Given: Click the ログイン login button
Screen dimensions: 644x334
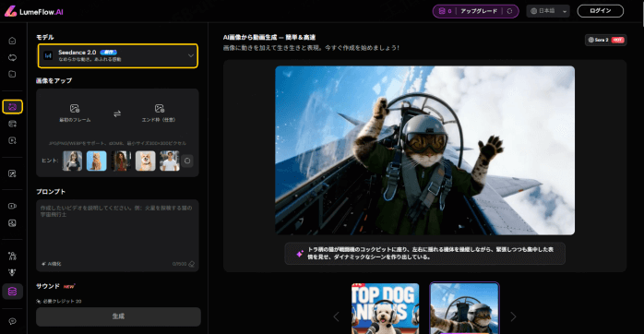Looking at the screenshot, I should click(601, 11).
